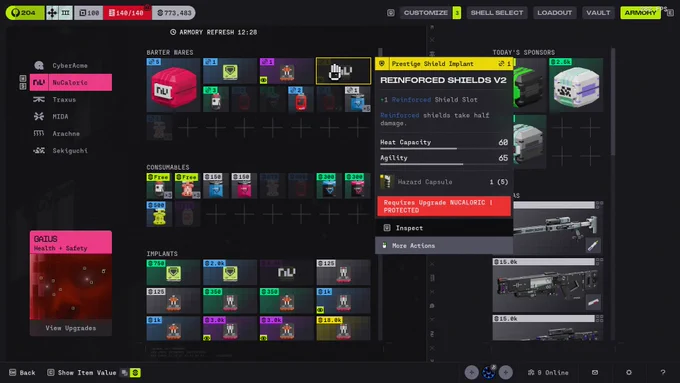
Task: Click the 100 counter badge in the top bar
Action: [89, 13]
